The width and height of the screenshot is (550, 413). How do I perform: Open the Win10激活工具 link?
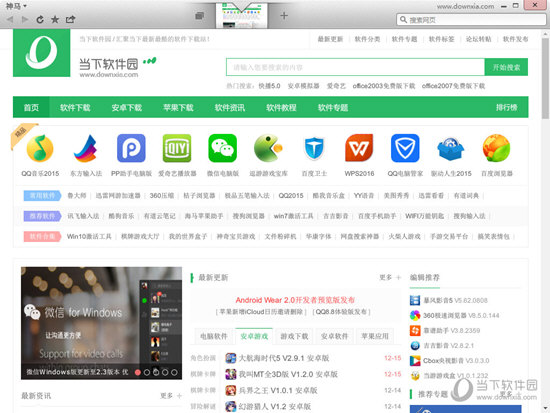point(89,237)
